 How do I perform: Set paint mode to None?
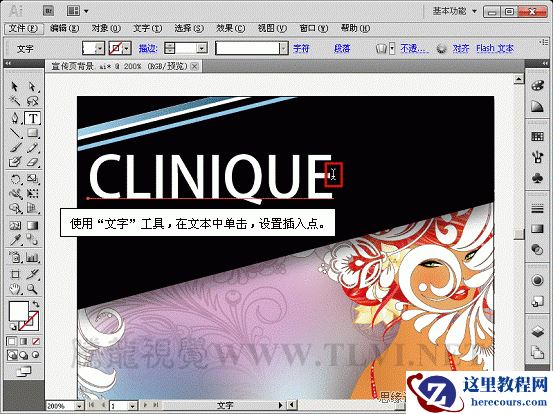click(x=36, y=341)
